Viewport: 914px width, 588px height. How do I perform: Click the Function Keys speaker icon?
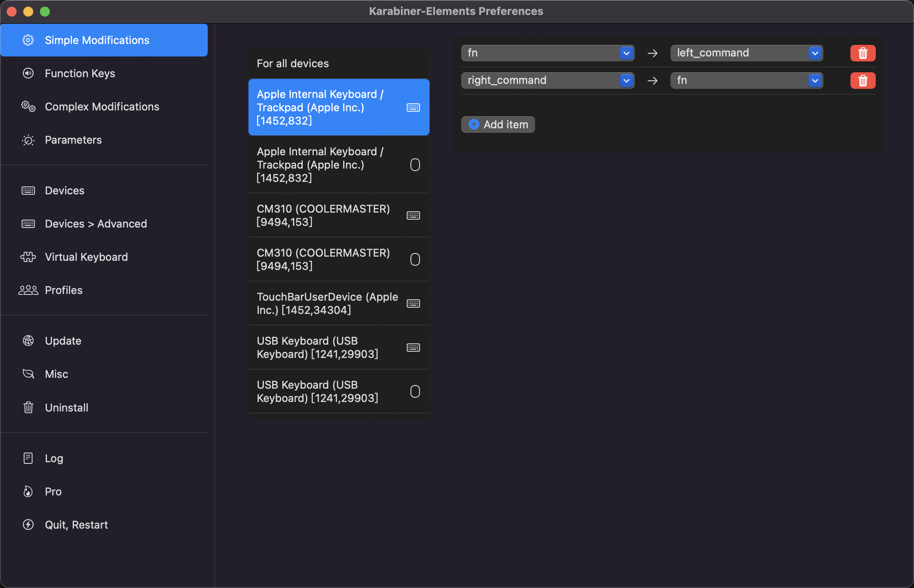coord(28,73)
